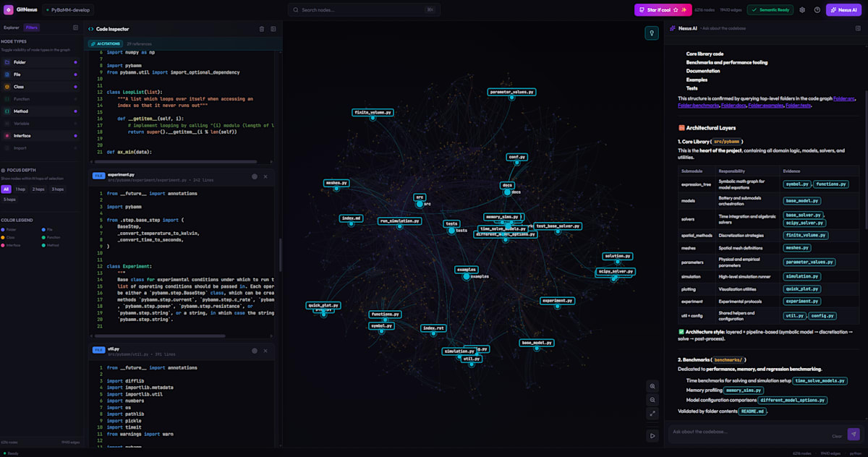868x457 pixels.
Task: Zoom out of the graph
Action: click(x=652, y=400)
